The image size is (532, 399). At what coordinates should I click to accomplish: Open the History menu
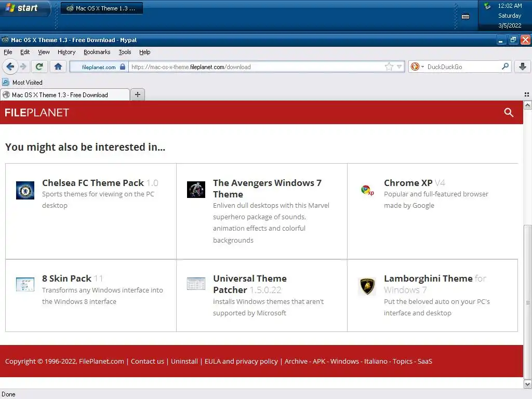tap(66, 52)
